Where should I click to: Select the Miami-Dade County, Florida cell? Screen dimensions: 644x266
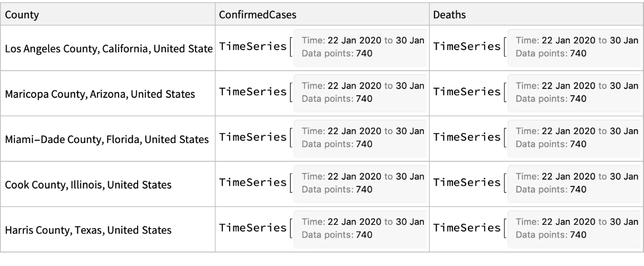[x=107, y=140]
